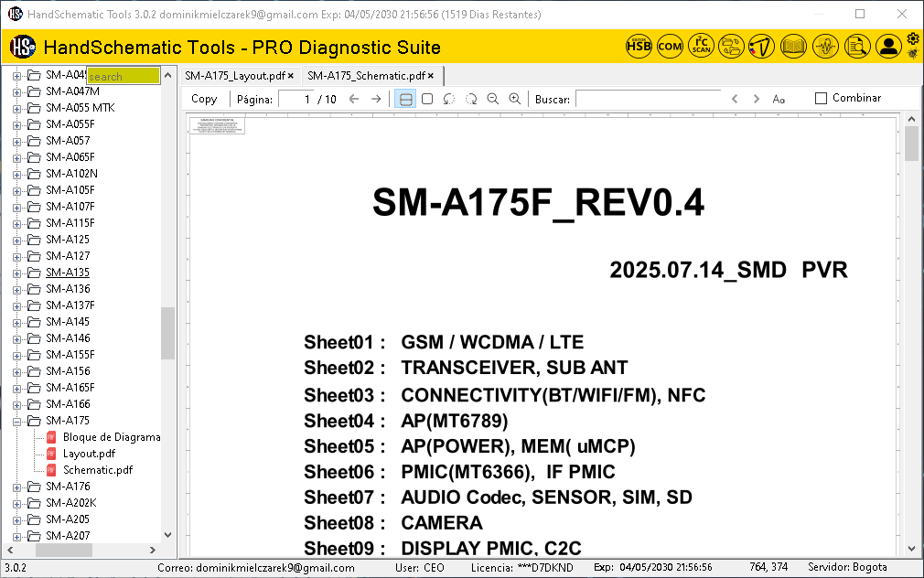The width and height of the screenshot is (924, 578).
Task: Switch to SM-A175_Layout.pdf tab
Action: (x=234, y=75)
